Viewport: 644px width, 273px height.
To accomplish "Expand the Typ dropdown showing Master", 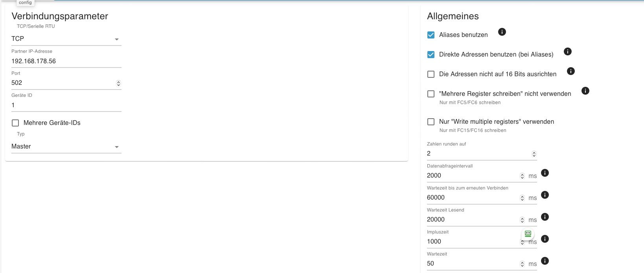I will pyautogui.click(x=66, y=147).
